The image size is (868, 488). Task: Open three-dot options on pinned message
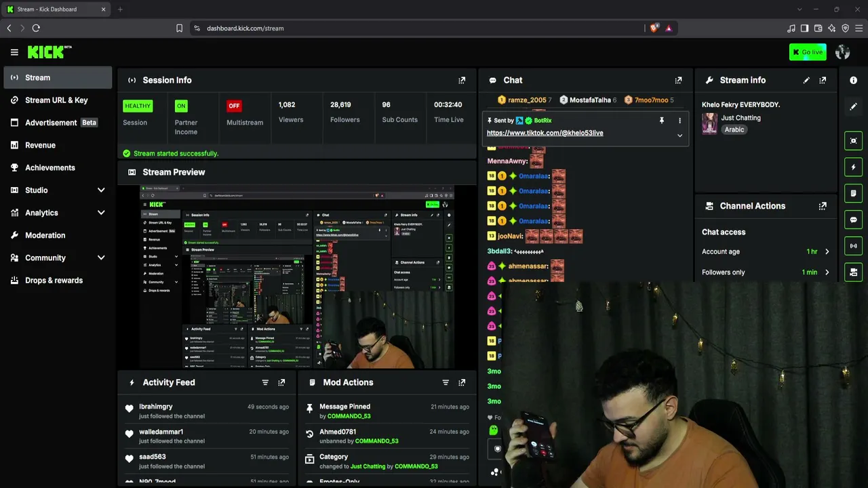pyautogui.click(x=679, y=121)
